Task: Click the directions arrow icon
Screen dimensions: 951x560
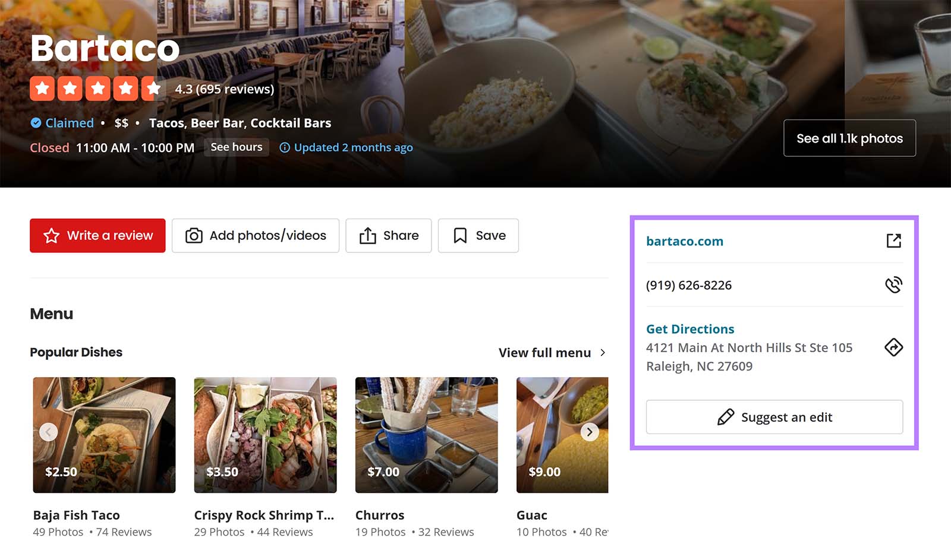Action: pos(894,347)
